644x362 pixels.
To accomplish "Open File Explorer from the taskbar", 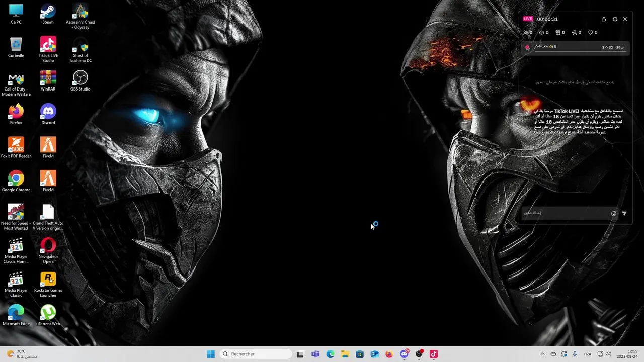I will (x=345, y=354).
